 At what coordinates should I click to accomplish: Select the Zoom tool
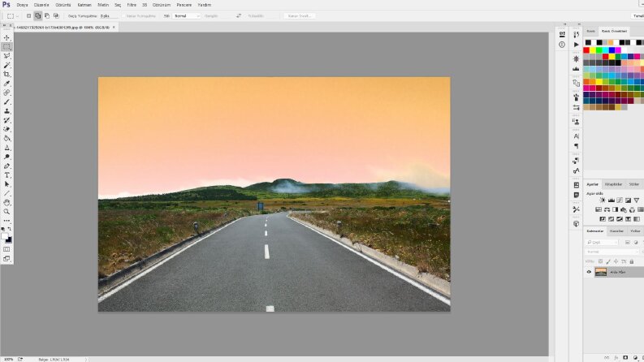click(x=6, y=212)
